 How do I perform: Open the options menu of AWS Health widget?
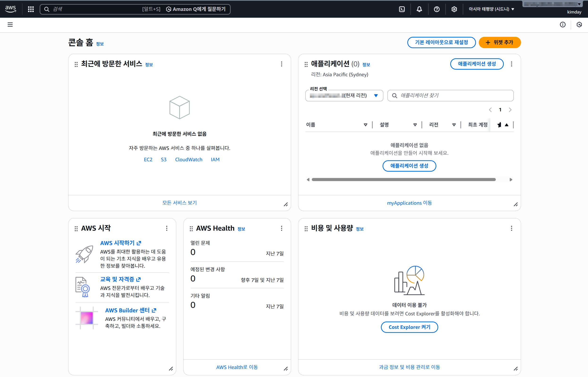[282, 229]
